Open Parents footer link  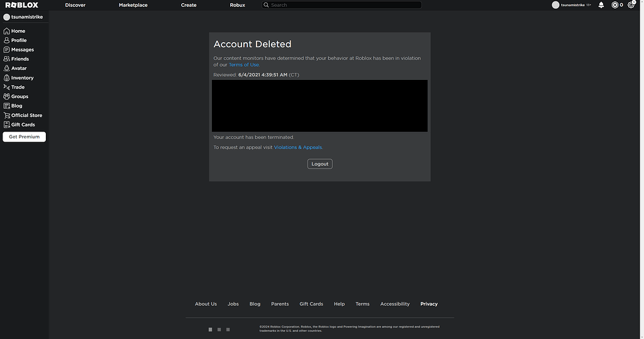280,304
